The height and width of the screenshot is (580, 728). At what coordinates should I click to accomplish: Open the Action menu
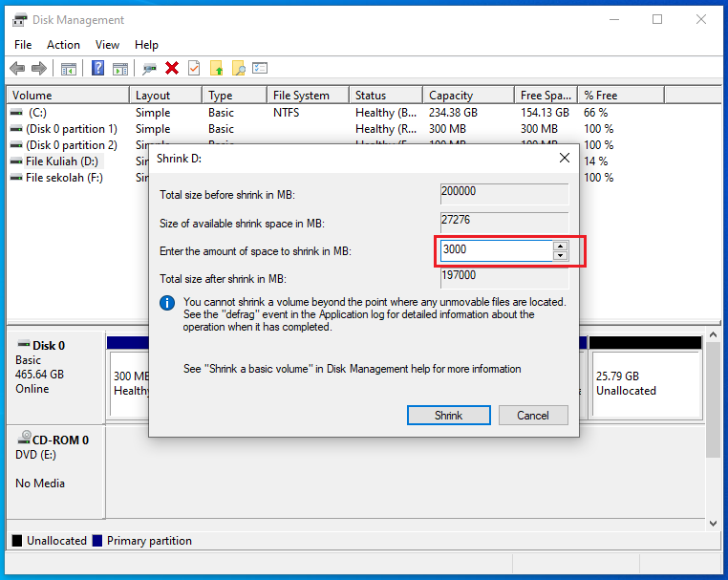64,45
